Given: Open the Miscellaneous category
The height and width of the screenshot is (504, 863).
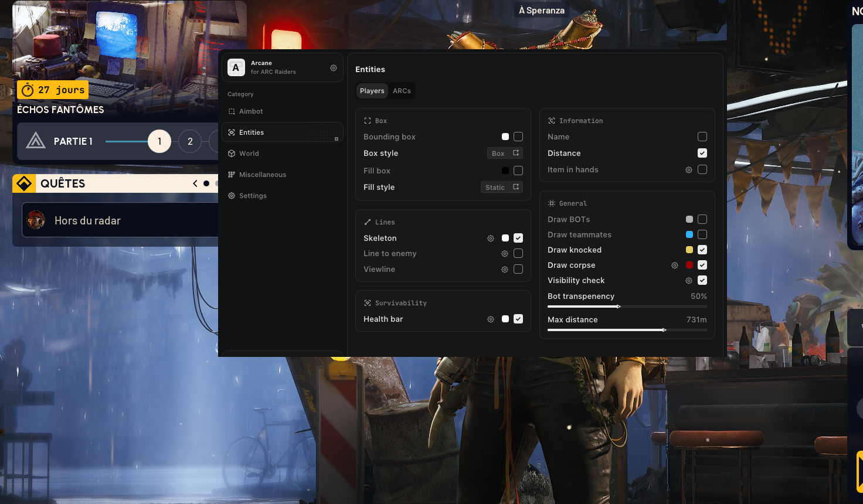Looking at the screenshot, I should pyautogui.click(x=282, y=175).
